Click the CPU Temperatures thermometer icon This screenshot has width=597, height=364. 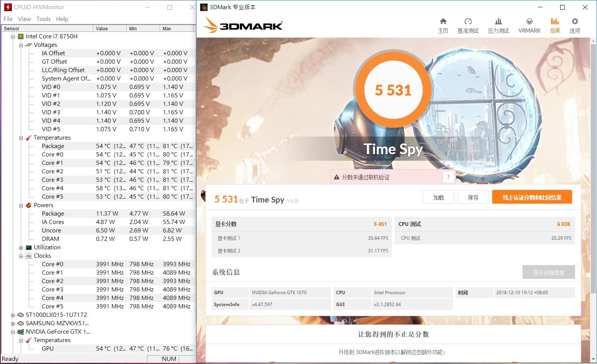click(x=29, y=138)
